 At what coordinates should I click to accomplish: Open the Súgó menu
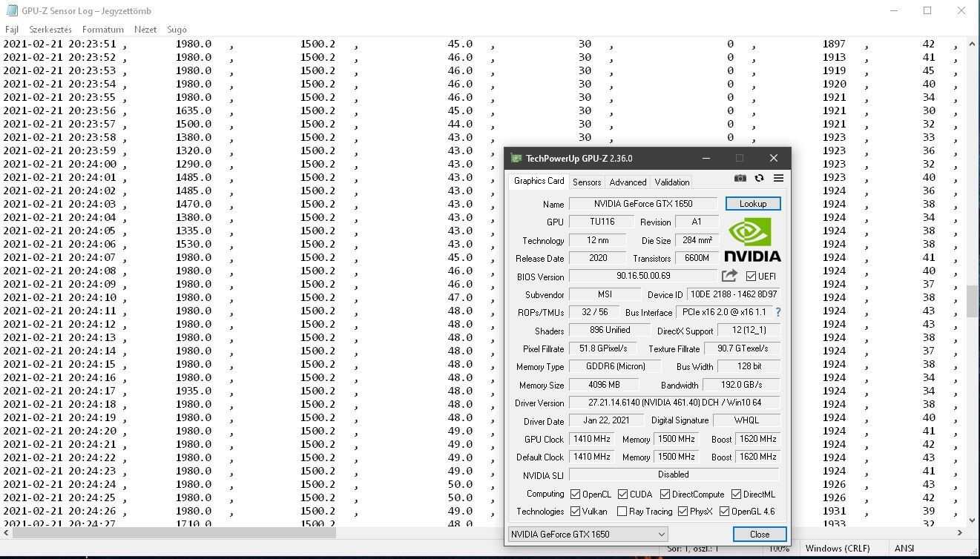177,30
